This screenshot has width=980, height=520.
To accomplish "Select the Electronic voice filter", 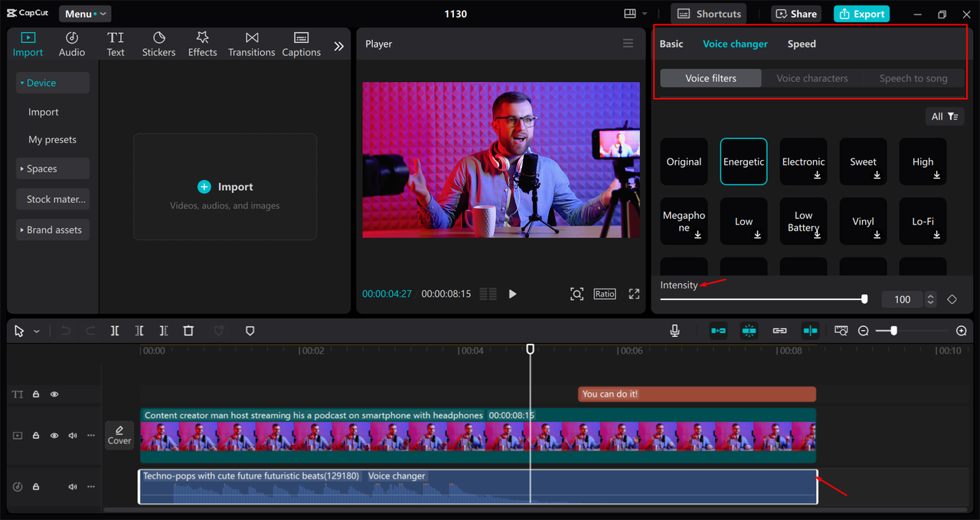I will (803, 162).
